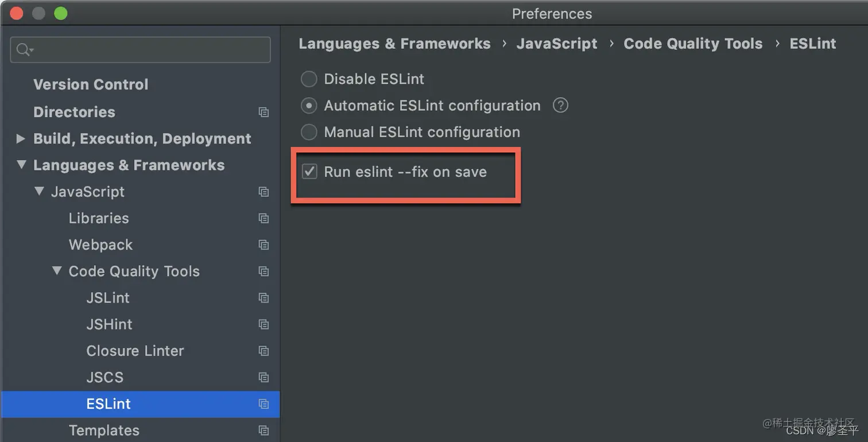Click the Preferences search field

pyautogui.click(x=140, y=50)
